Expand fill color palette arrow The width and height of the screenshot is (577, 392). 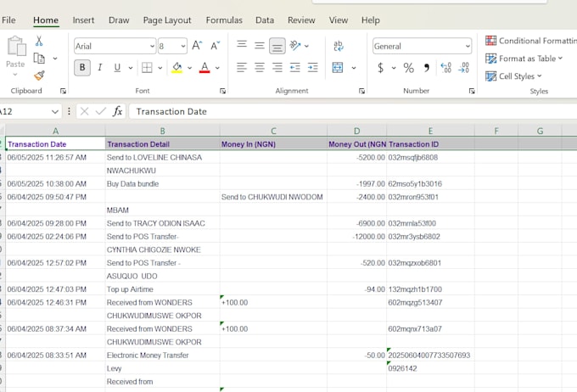pos(189,68)
